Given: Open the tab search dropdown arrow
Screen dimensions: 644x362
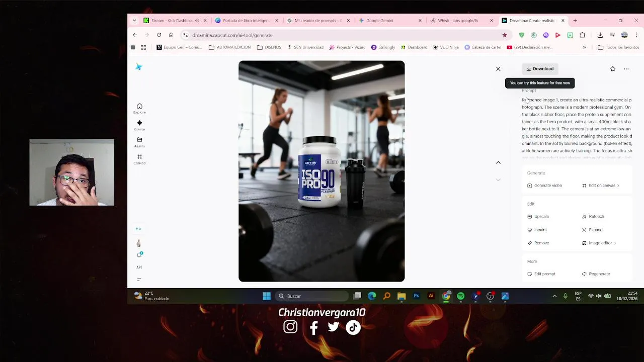Looking at the screenshot, I should tap(134, 21).
